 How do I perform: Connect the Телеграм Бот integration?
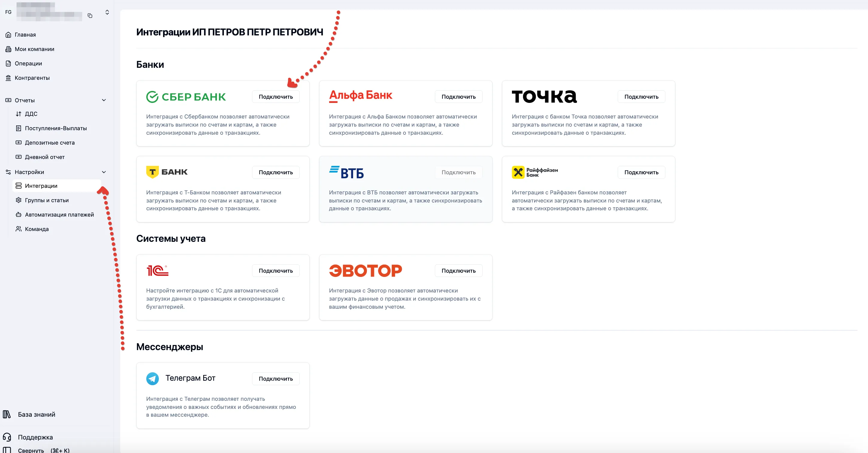(x=276, y=379)
